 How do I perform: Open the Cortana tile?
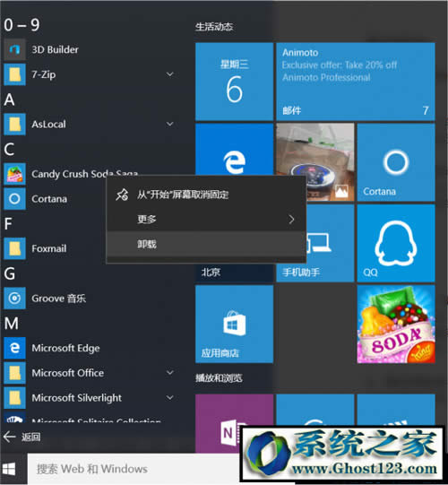pos(396,162)
